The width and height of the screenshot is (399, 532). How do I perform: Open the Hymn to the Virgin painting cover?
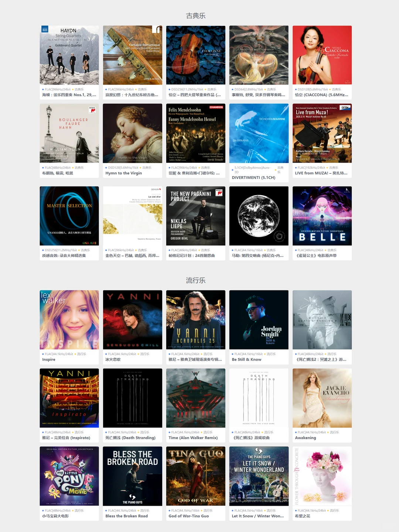pyautogui.click(x=133, y=133)
